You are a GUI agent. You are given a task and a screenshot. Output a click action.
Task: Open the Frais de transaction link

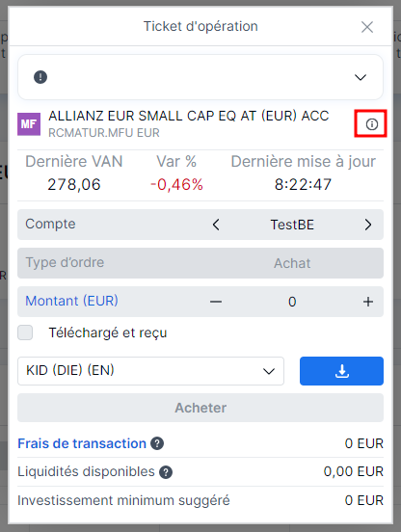[x=82, y=443]
